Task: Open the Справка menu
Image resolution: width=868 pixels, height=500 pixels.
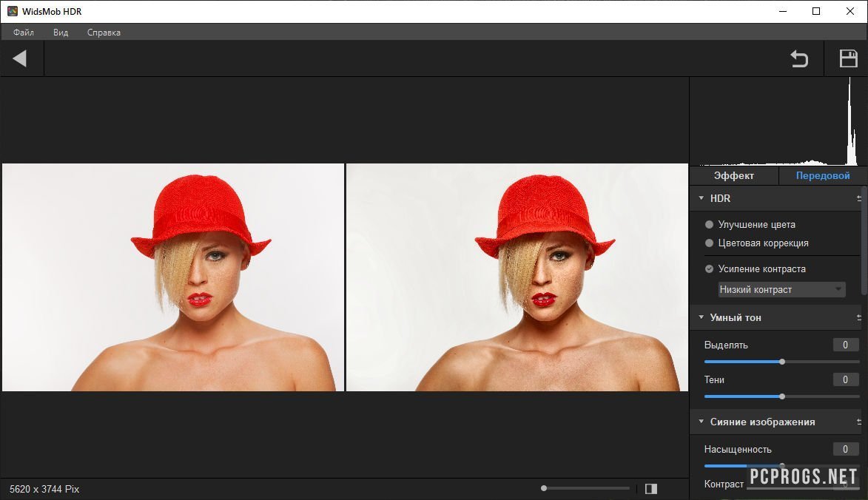Action: pos(104,33)
